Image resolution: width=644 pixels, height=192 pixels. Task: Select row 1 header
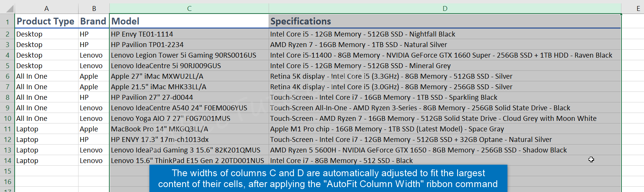click(x=7, y=22)
